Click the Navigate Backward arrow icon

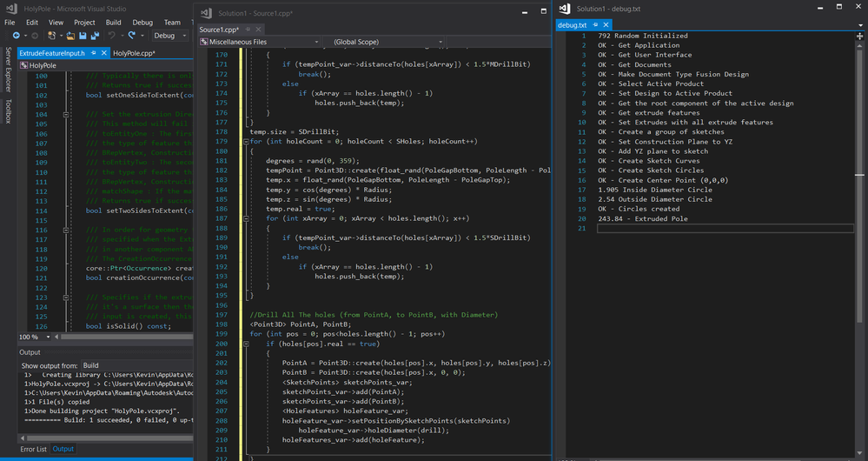point(16,36)
